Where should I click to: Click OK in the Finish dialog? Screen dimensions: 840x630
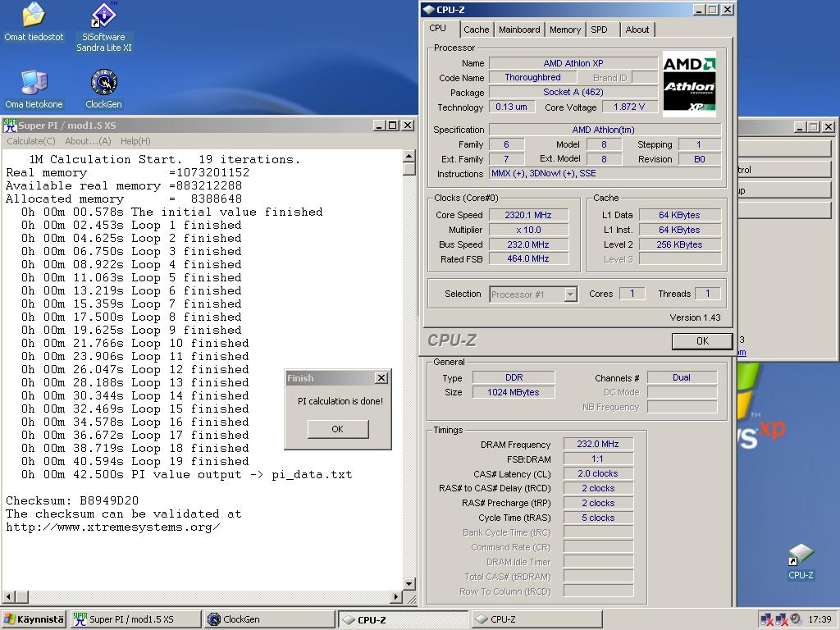337,429
